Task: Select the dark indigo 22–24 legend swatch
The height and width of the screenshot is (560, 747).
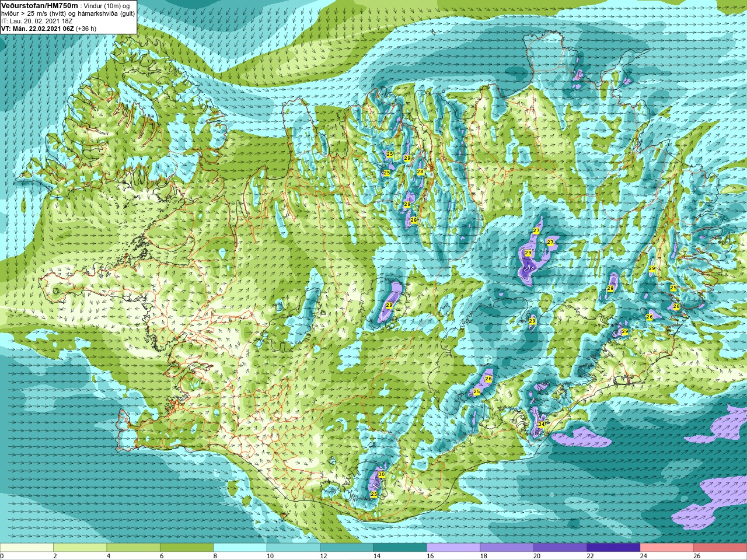Action: (613, 548)
